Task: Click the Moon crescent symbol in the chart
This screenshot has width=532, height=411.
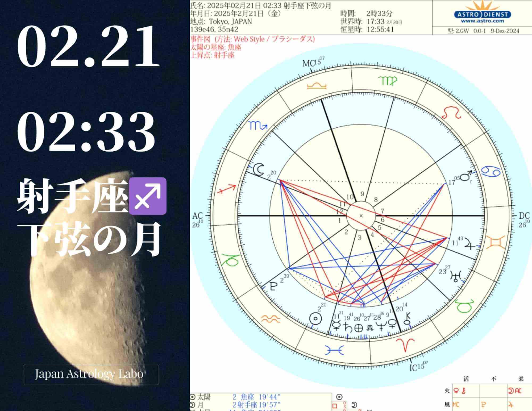Action: point(259,170)
